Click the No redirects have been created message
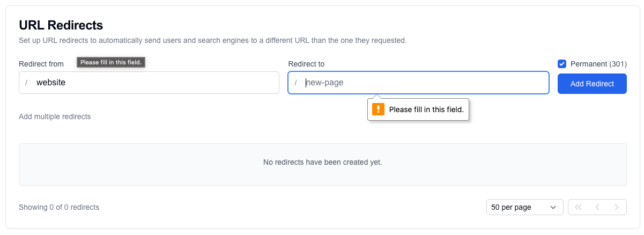644x235 pixels. [322, 162]
